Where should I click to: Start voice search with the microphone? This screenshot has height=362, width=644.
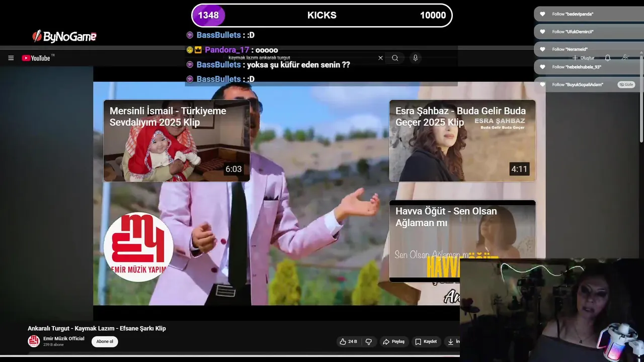pos(415,58)
